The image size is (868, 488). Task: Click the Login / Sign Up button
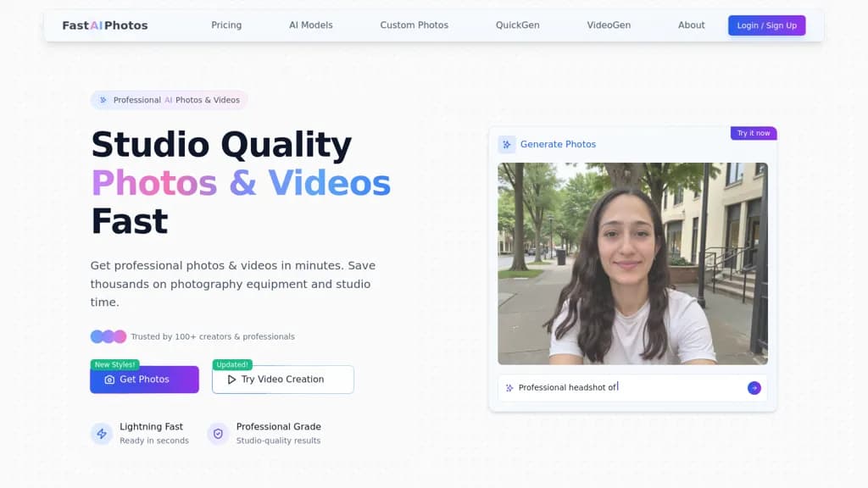point(766,25)
